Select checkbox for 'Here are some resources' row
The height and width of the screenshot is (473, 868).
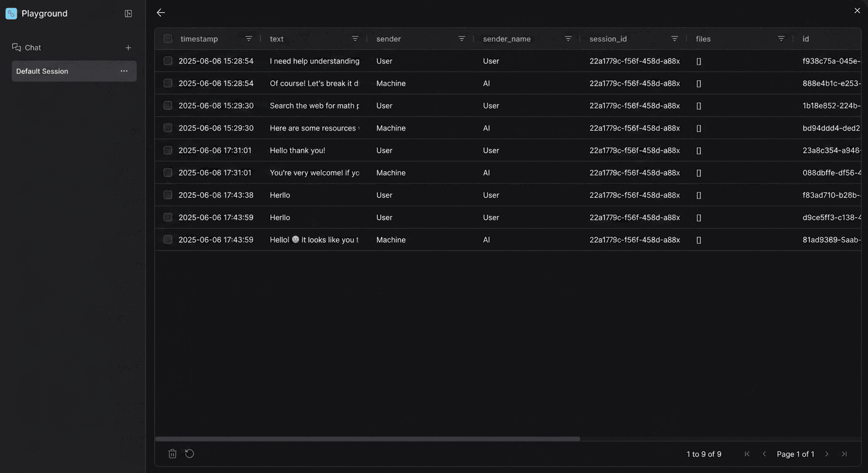168,128
